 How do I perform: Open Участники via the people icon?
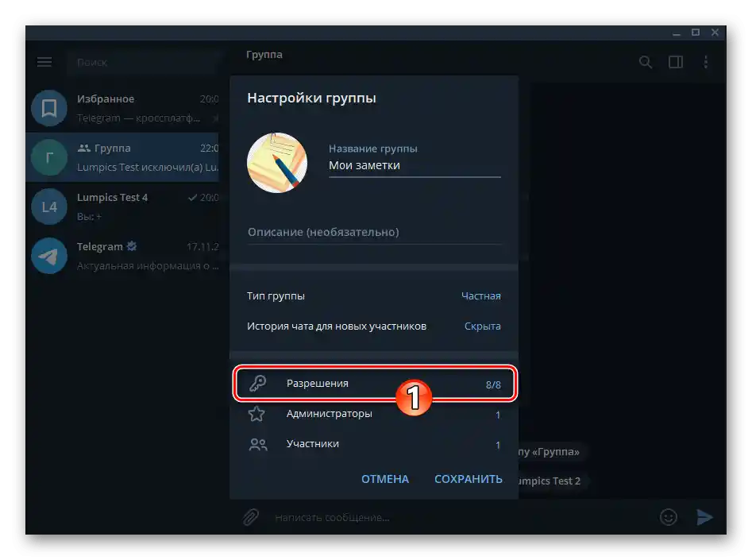[x=257, y=444]
